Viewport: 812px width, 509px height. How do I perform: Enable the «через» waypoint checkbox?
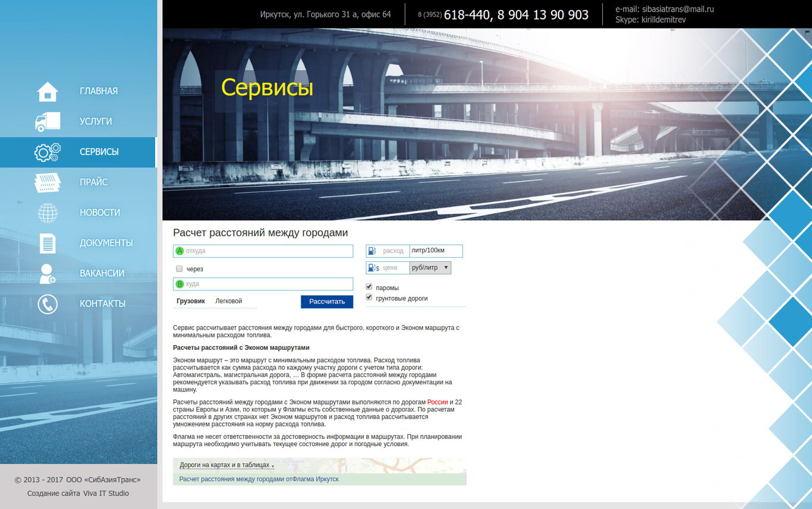(x=179, y=269)
